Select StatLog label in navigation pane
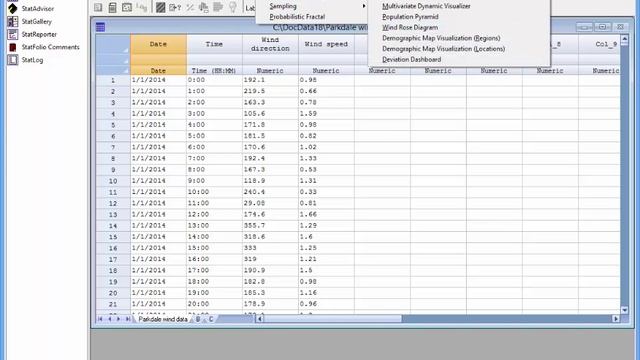This screenshot has width=640, height=360. [x=32, y=60]
